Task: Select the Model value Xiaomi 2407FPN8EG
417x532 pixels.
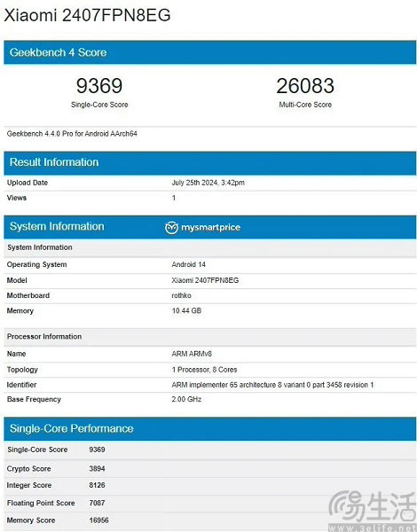Action: pos(205,280)
